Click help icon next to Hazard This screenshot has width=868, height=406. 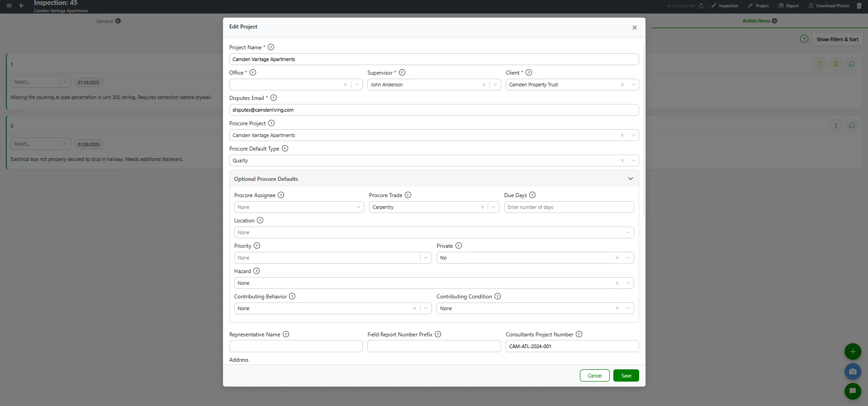point(256,271)
